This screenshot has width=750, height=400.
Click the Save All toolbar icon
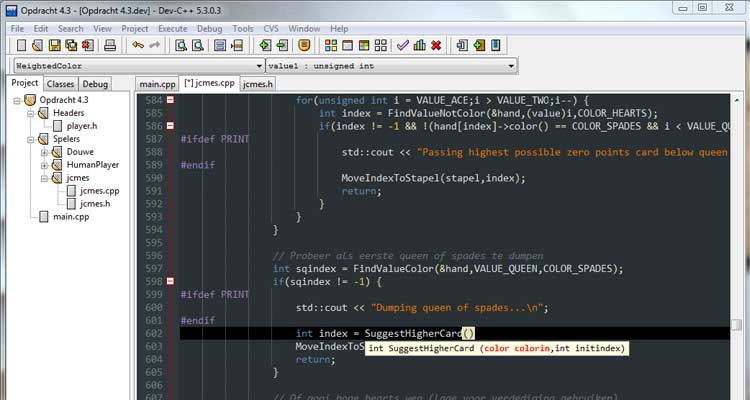point(71,45)
